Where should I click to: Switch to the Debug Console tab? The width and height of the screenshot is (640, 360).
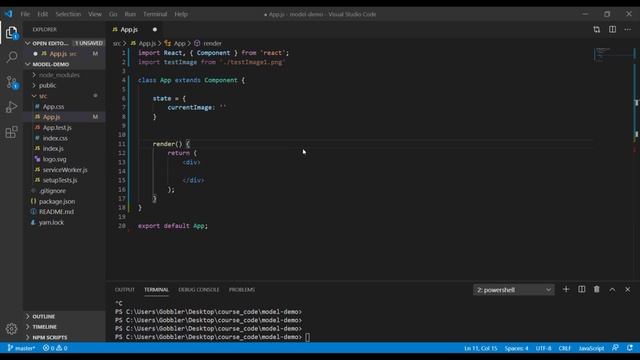[199, 289]
